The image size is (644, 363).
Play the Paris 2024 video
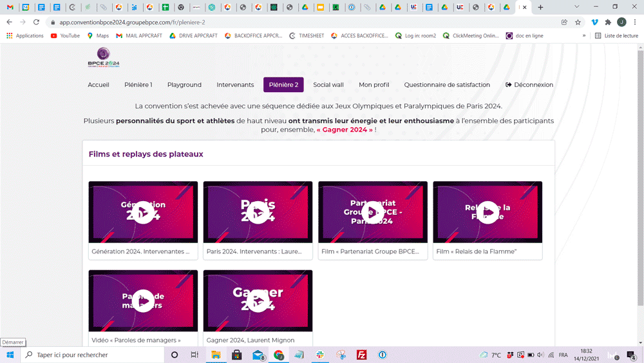click(x=258, y=212)
